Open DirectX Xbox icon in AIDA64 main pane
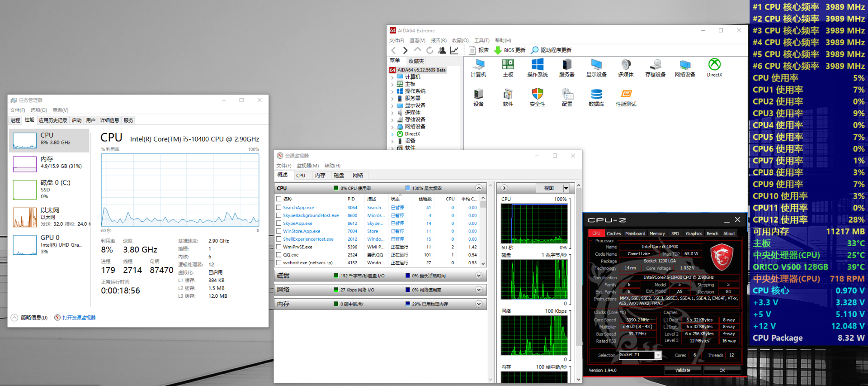The image size is (868, 386). click(x=714, y=68)
